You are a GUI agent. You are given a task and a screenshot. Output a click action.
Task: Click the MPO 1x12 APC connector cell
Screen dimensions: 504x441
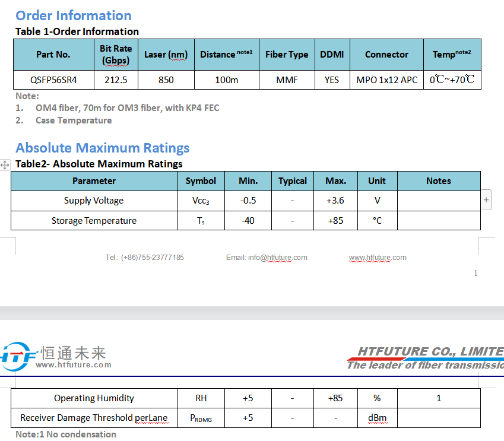386,80
